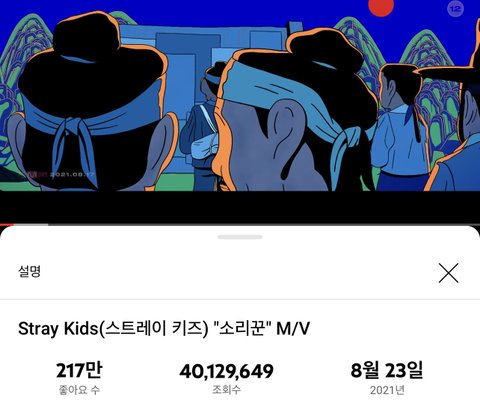Select the Stray Kids 소리꾼 M/V title
This screenshot has width=480, height=412.
(164, 329)
